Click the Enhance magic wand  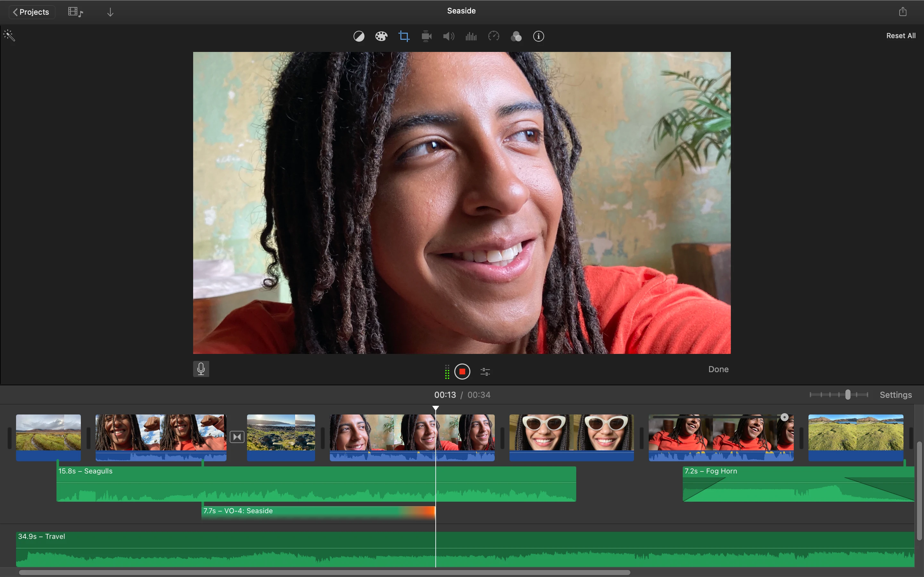(8, 35)
